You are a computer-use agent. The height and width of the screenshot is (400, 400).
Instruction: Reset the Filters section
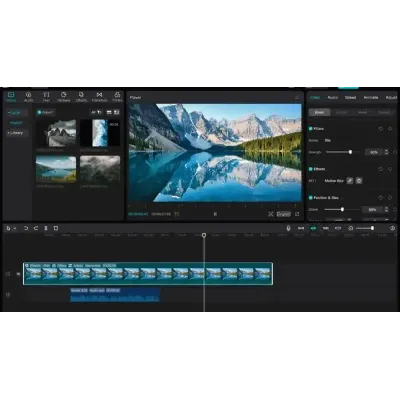[380, 129]
